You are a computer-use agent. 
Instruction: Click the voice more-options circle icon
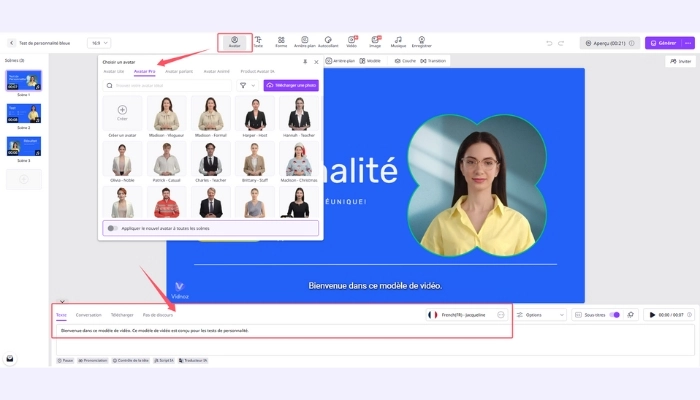pos(501,315)
